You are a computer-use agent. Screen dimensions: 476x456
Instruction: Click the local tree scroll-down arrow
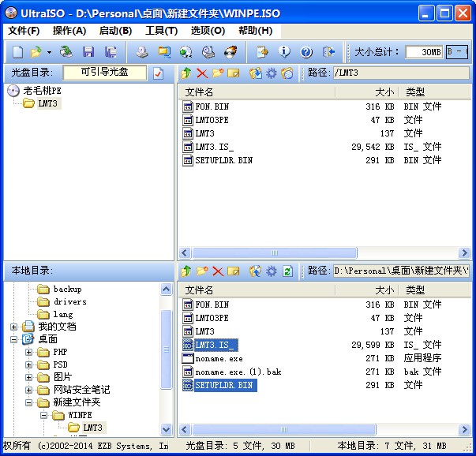(167, 430)
